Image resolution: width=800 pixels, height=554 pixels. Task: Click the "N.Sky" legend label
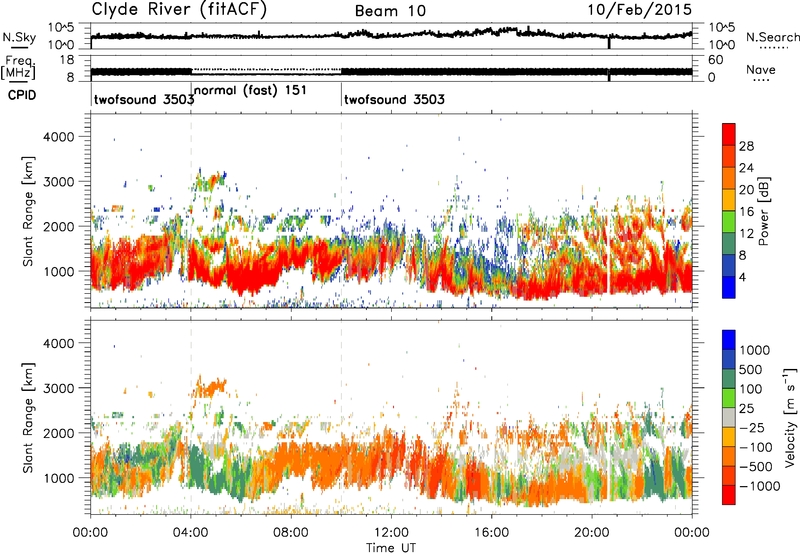tap(19, 37)
